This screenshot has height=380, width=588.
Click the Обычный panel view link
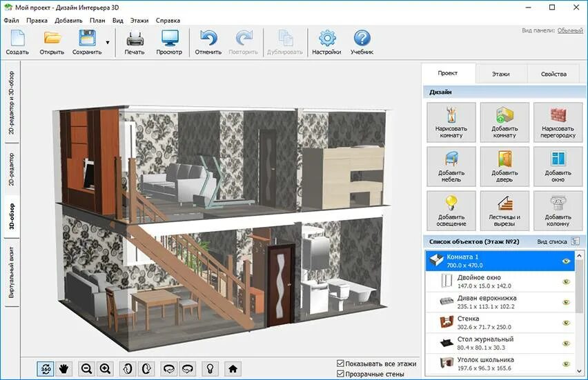[x=570, y=30]
